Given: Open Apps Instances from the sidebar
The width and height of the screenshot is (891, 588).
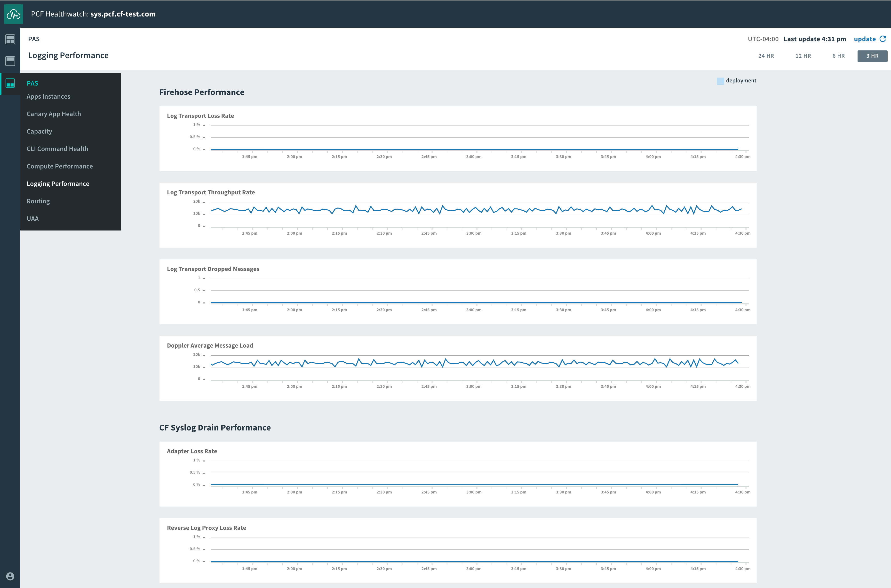Looking at the screenshot, I should tap(48, 96).
